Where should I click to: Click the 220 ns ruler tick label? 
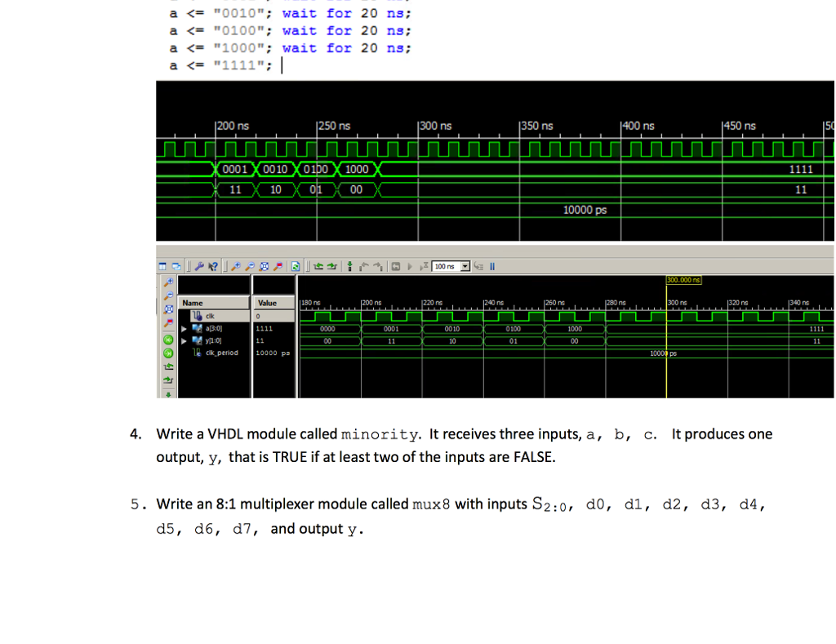click(x=433, y=303)
